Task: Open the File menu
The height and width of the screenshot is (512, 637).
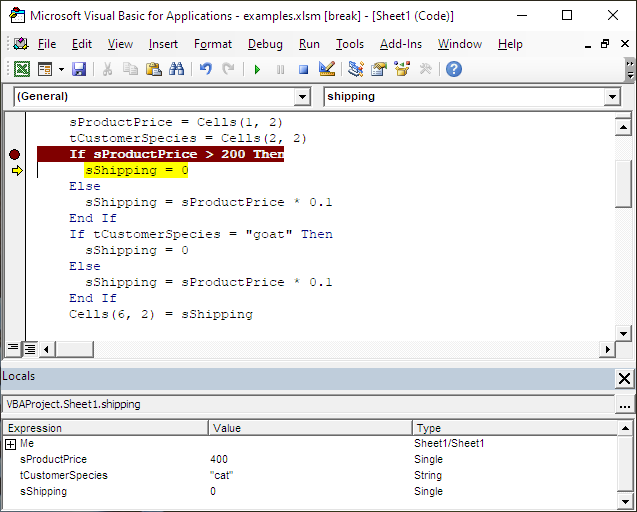Action: 47,44
